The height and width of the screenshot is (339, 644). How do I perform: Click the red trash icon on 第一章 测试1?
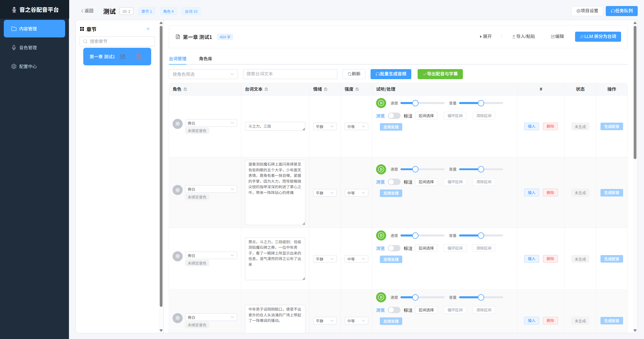point(139,57)
